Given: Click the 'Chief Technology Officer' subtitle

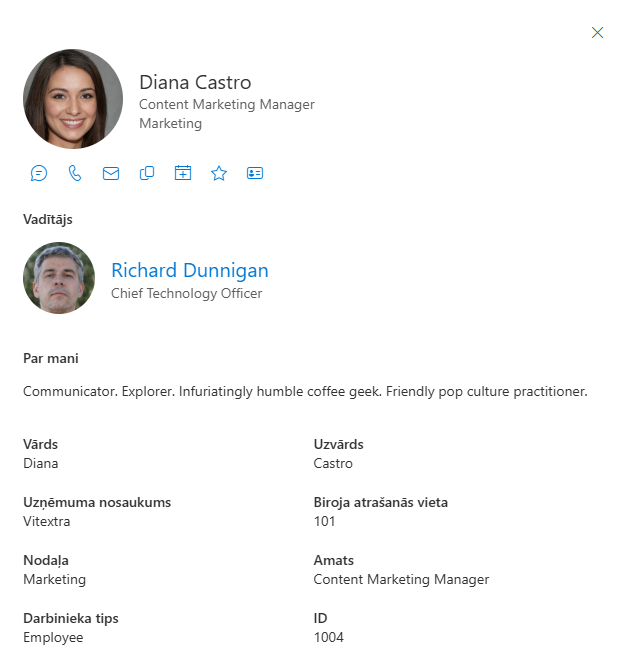Looking at the screenshot, I should click(x=187, y=293).
